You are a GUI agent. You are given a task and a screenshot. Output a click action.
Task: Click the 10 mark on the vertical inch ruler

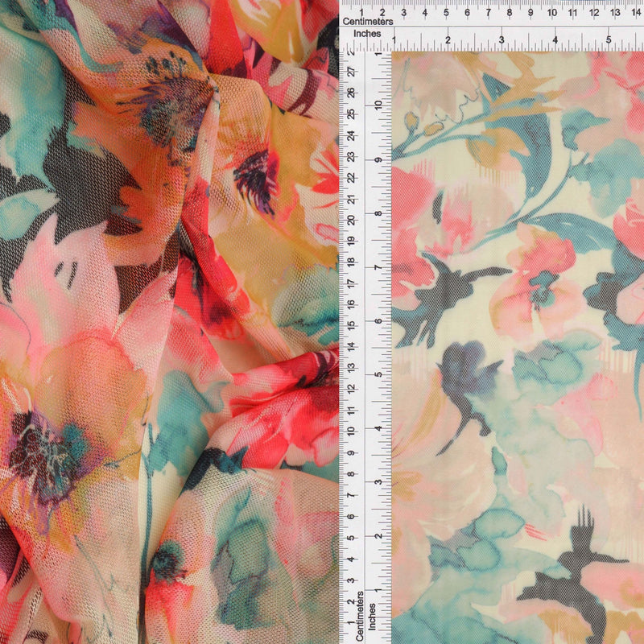tap(378, 105)
